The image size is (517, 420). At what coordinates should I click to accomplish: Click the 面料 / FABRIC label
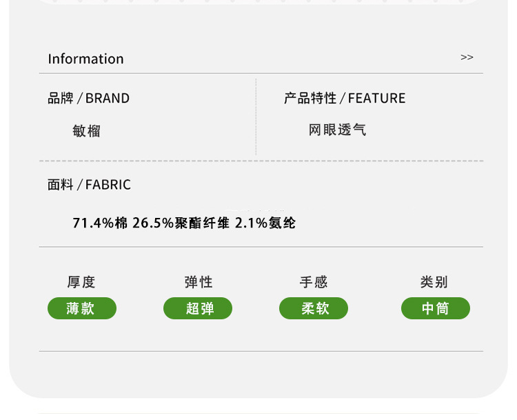(x=89, y=185)
